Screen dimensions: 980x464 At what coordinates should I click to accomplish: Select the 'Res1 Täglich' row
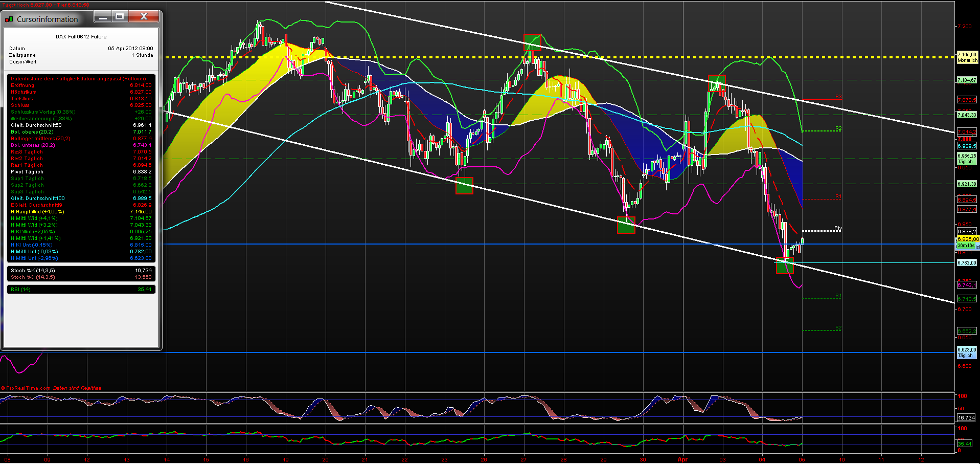coord(81,165)
